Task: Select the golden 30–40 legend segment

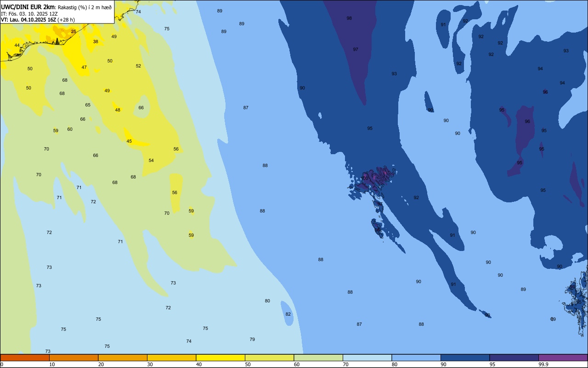Action: click(171, 357)
